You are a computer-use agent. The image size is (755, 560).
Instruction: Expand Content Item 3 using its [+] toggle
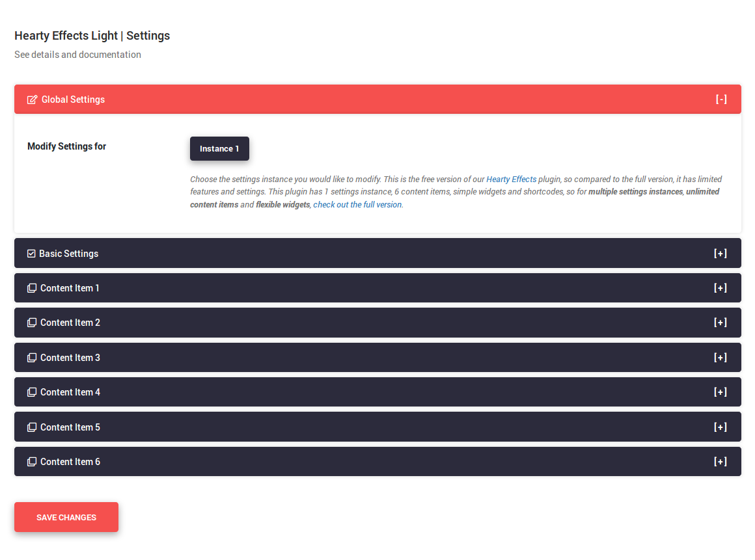721,358
